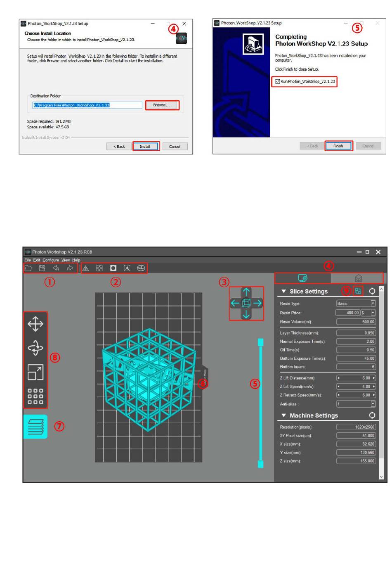
Task: Open the Layout grid tool
Action: 35,396
